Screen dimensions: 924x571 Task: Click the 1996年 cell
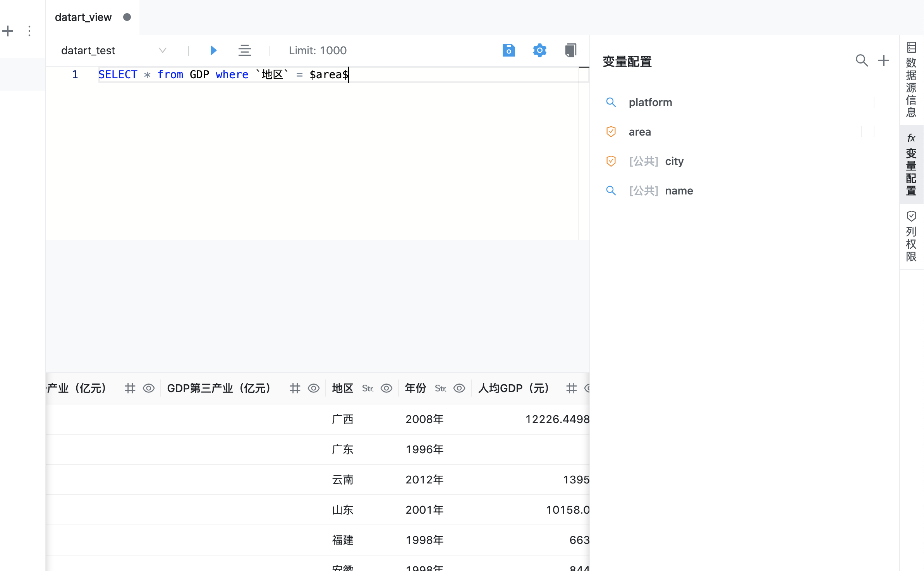pyautogui.click(x=424, y=449)
